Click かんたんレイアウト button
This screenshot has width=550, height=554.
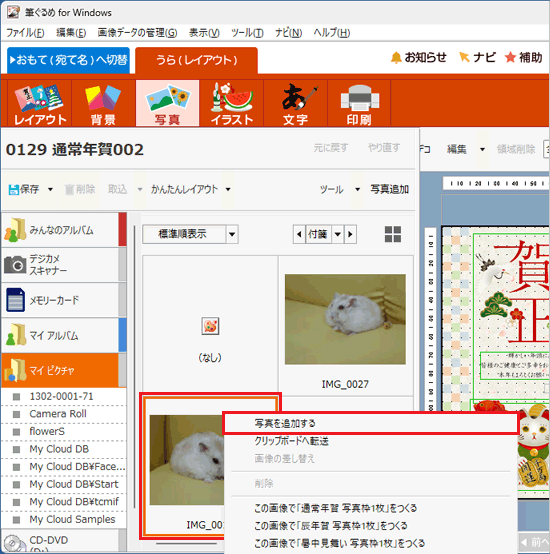click(184, 189)
